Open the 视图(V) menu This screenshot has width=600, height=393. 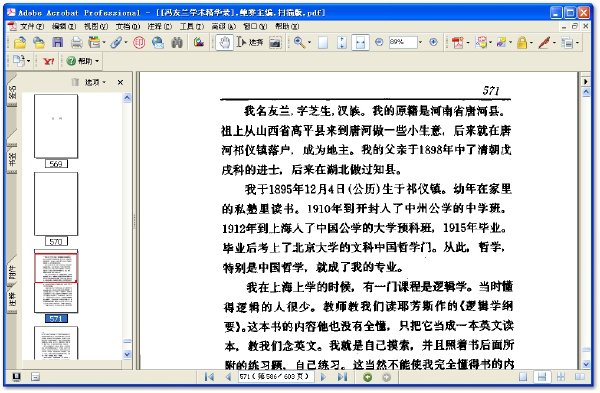pyautogui.click(x=96, y=26)
